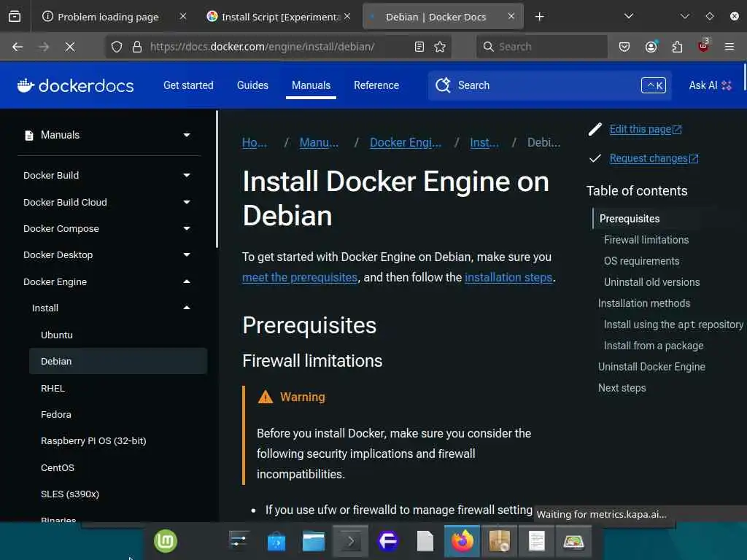Click Docker Engi... breadcrumb link
Screen dimensions: 747x560
406,142
